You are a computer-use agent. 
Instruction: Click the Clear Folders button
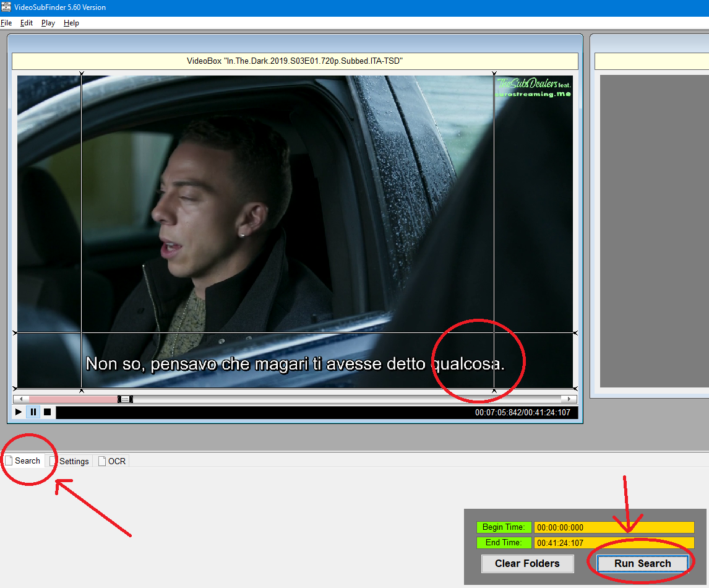pos(527,564)
